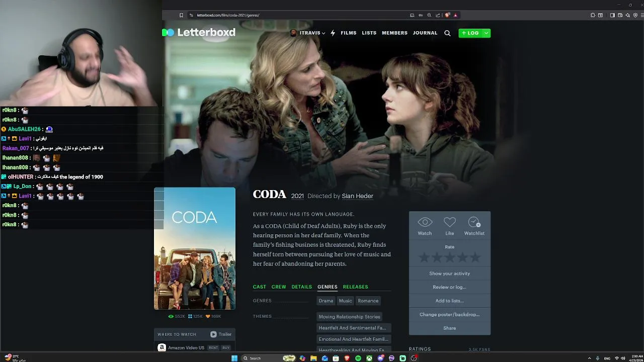Go to the JOURNAL menu
This screenshot has height=362, width=644.
(425, 33)
